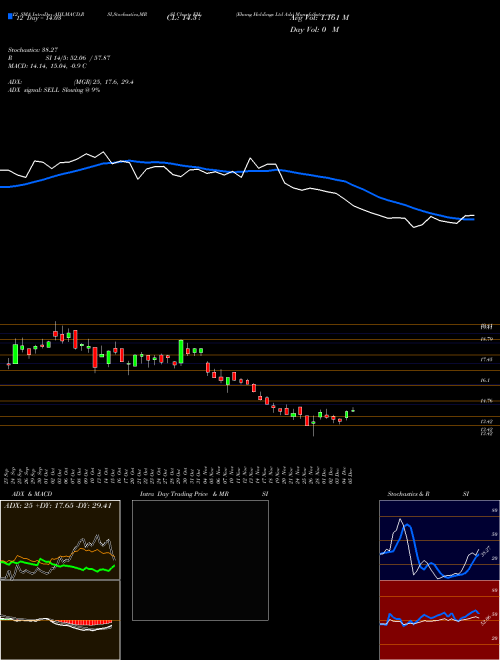The height and width of the screenshot is (660, 500).
Task: Click the ADX line chart panel
Action: tap(60, 540)
